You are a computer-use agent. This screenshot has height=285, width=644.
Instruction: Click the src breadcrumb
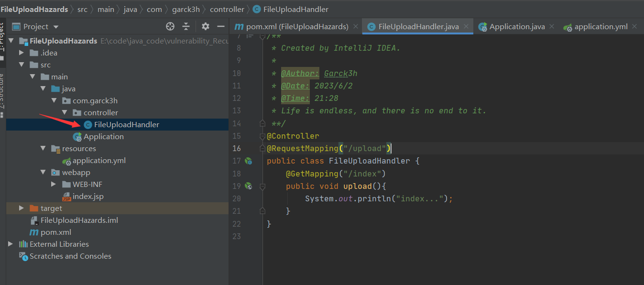click(83, 9)
